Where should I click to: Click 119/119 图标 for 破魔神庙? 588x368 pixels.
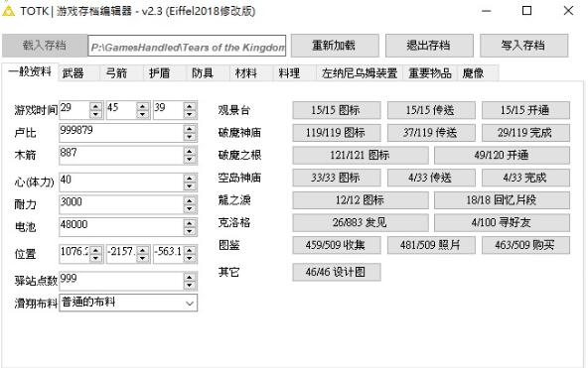(337, 133)
